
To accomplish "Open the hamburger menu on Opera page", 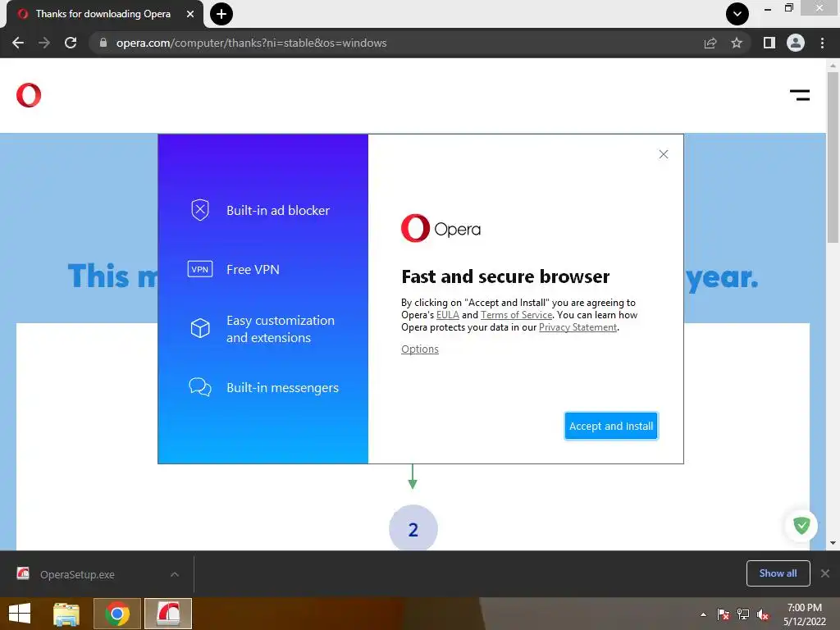I will [x=799, y=95].
